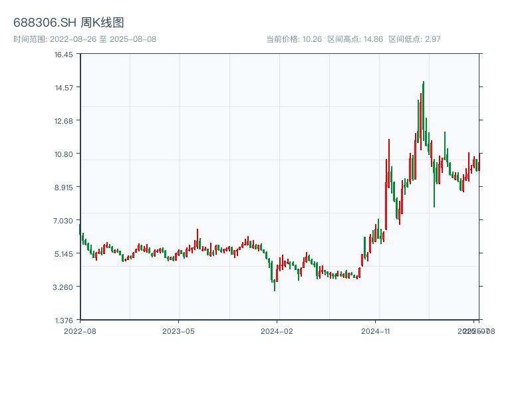532x399 pixels.
Task: Click the 2022-08 x-axis label
Action: [80, 331]
